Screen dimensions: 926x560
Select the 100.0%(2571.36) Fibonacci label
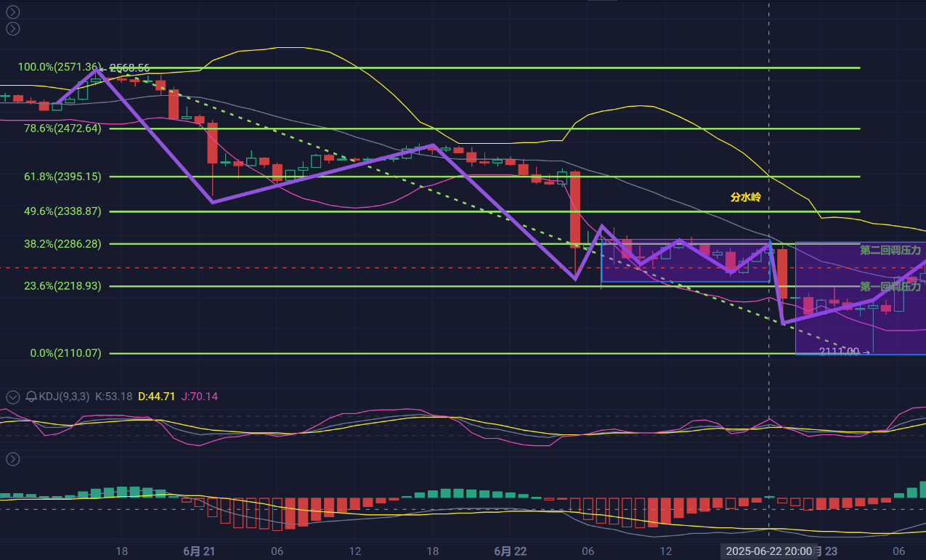click(59, 67)
